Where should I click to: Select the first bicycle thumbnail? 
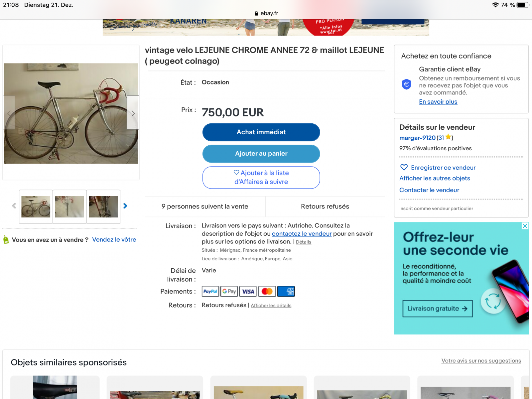tap(36, 207)
